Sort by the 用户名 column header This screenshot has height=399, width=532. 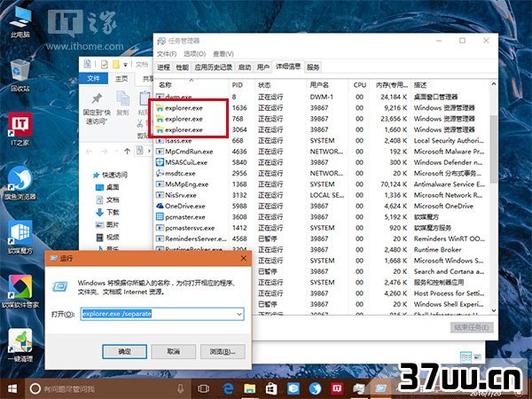[x=327, y=85]
